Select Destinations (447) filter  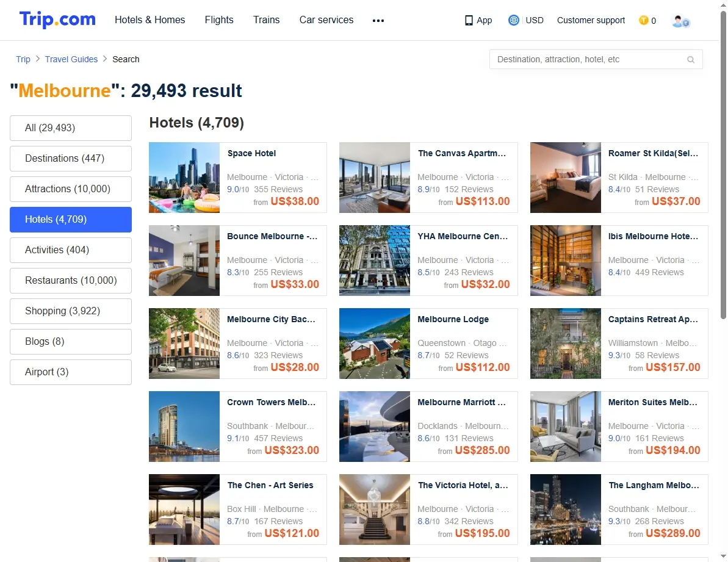click(71, 159)
